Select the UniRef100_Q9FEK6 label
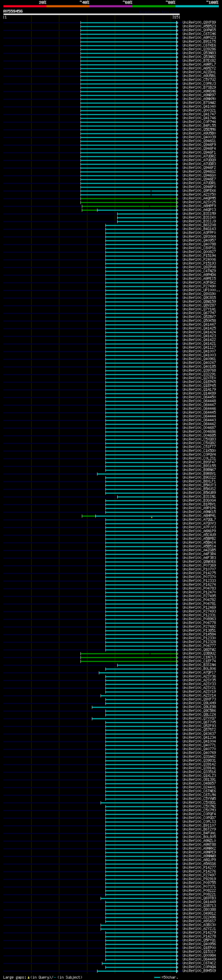The height and width of the screenshot is (980, 222). point(199,191)
